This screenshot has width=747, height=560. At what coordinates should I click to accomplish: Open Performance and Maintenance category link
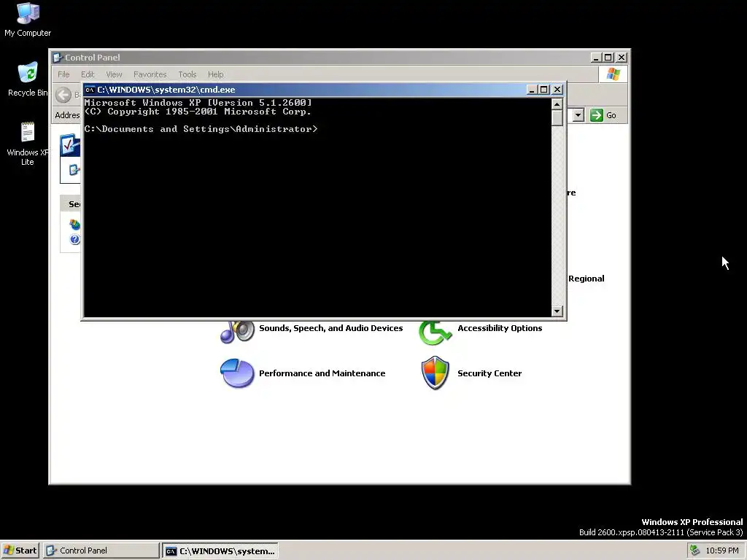(x=322, y=373)
